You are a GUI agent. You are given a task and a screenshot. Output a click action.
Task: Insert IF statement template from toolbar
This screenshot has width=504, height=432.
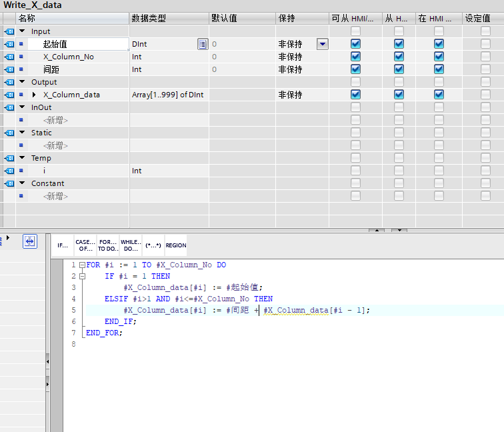63,245
